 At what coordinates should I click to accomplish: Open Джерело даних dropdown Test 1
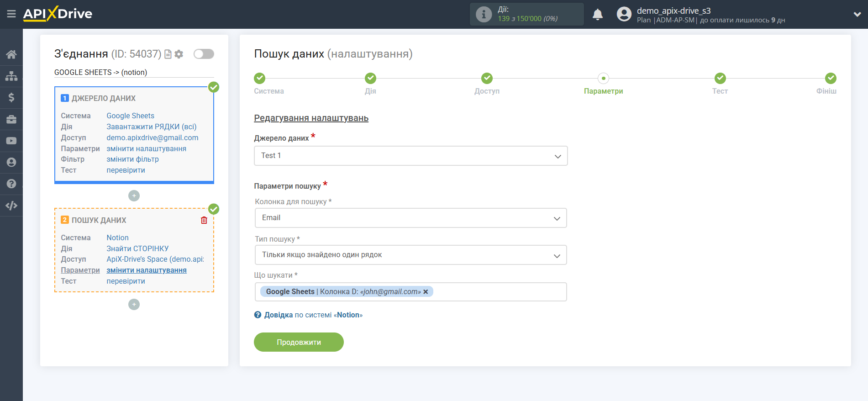[411, 156]
